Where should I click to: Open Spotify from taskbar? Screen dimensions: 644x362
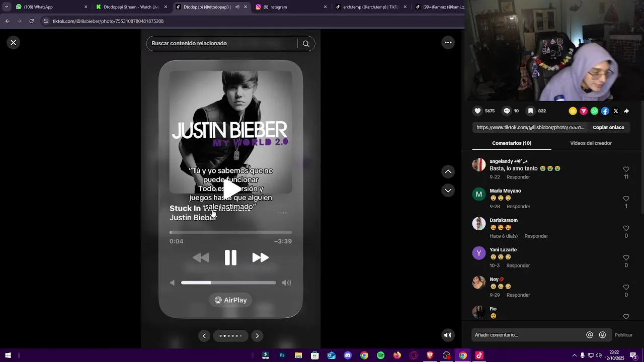coord(381,355)
